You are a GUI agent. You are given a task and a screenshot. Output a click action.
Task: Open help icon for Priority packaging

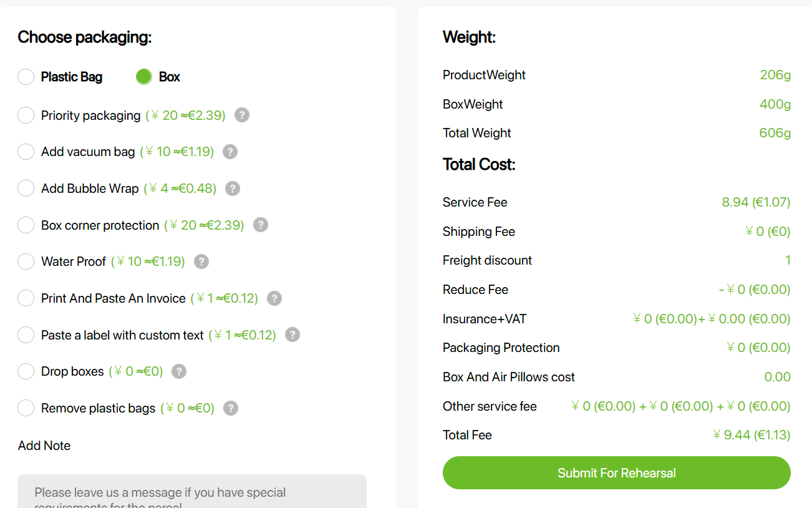pos(242,115)
